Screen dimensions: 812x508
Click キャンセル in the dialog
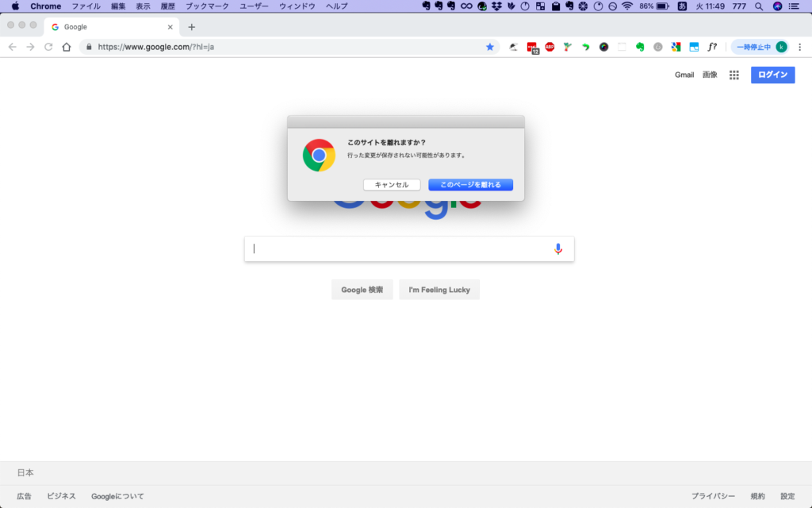point(392,185)
